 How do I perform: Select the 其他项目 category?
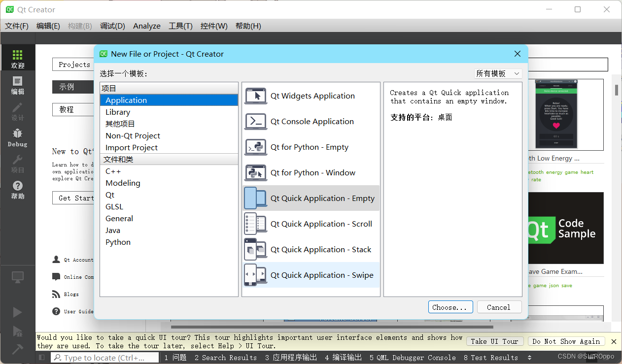(x=169, y=124)
